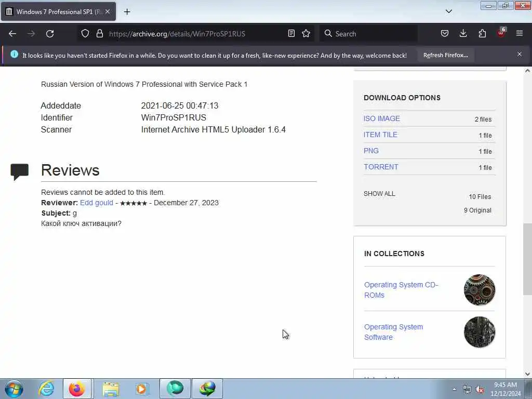Open the taskbar clock 9:45 AM

pyautogui.click(x=506, y=389)
